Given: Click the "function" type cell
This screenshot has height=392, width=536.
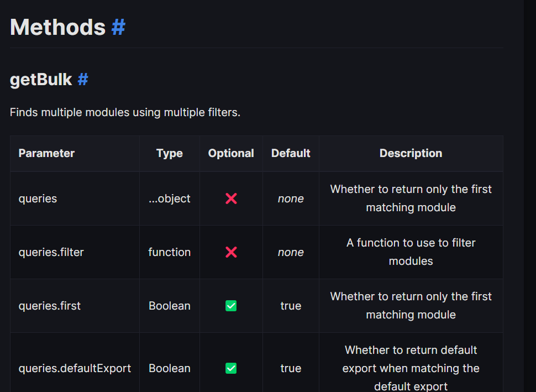Looking at the screenshot, I should coord(169,252).
